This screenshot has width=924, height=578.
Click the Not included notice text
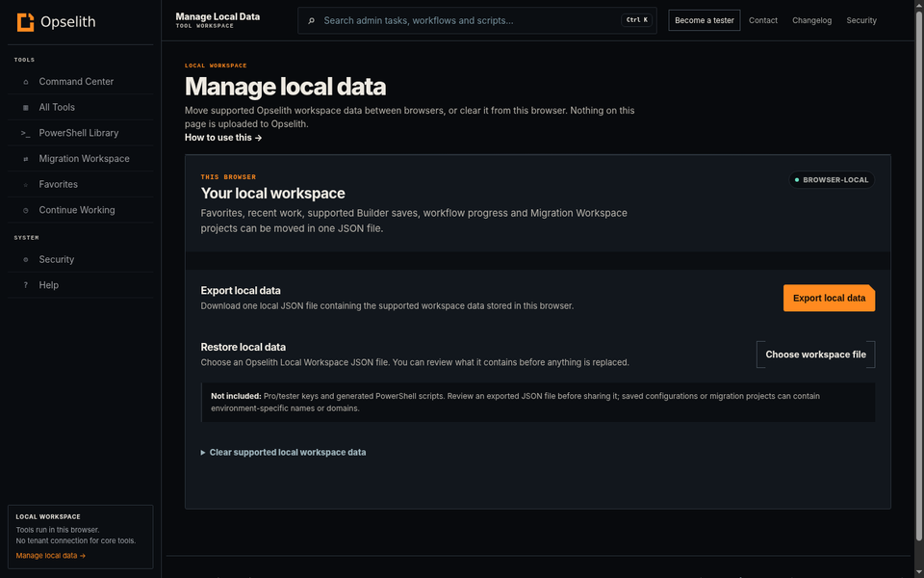515,403
